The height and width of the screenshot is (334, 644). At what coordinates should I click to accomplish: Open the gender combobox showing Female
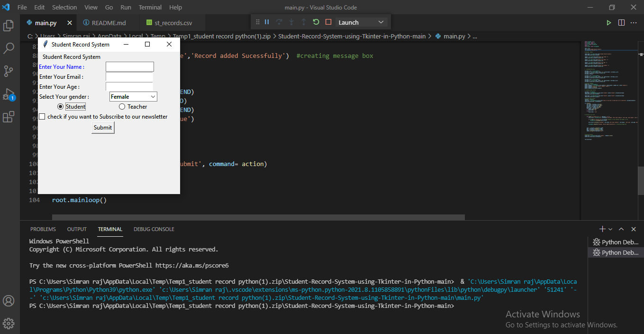click(133, 96)
